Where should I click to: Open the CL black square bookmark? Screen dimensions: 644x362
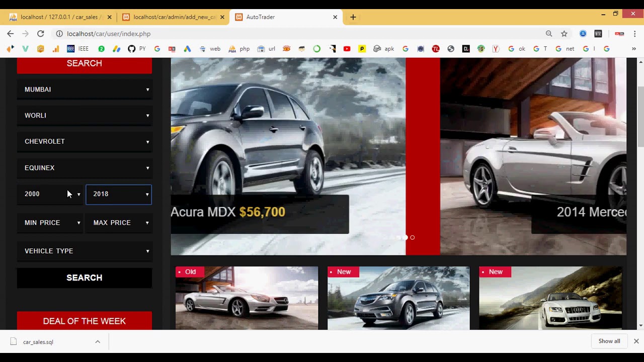tap(466, 49)
